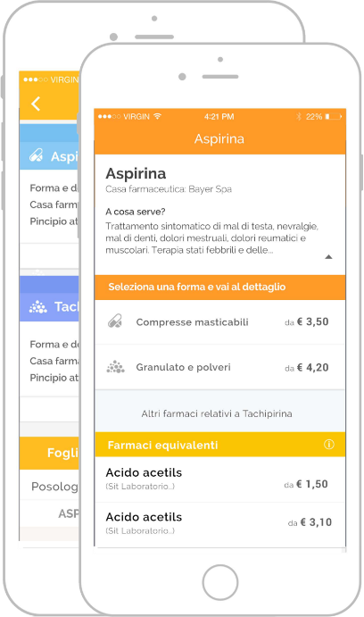Screen dimensions: 364x617
Task: Open Altri farmaci relativi a Tachipirina
Action: click(x=217, y=413)
